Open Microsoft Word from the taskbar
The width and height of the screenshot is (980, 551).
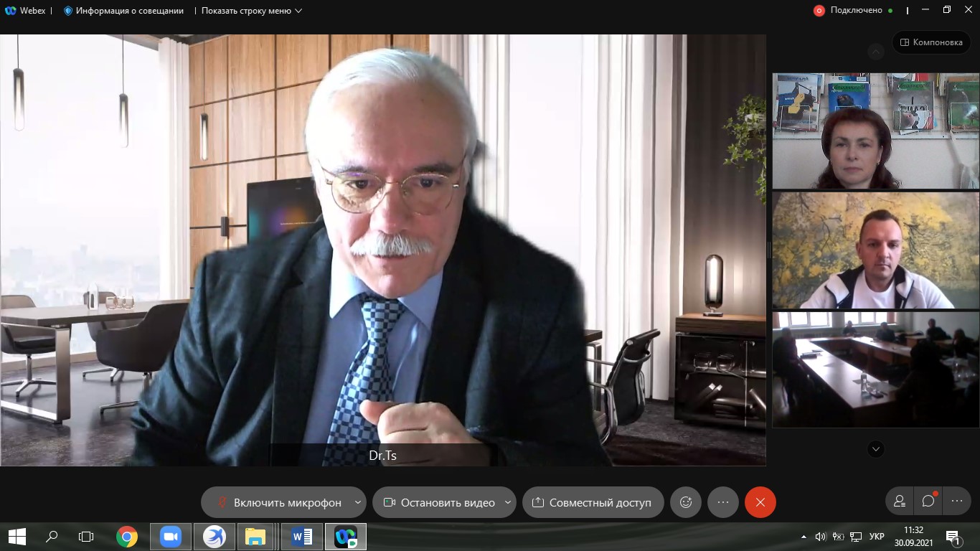(x=302, y=537)
